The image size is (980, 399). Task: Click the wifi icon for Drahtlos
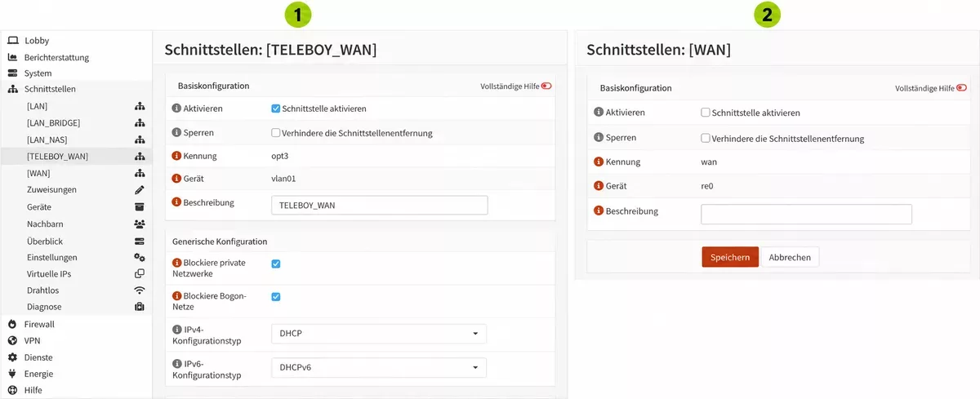point(140,290)
